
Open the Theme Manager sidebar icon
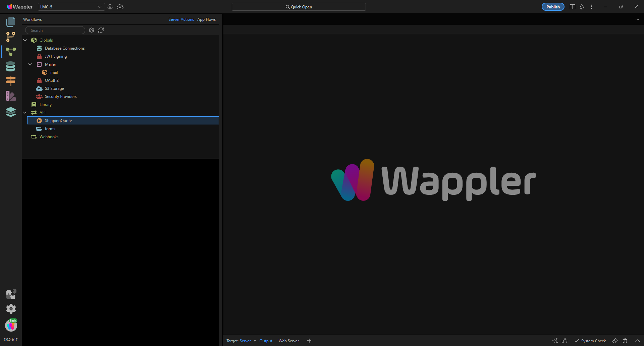(11, 96)
